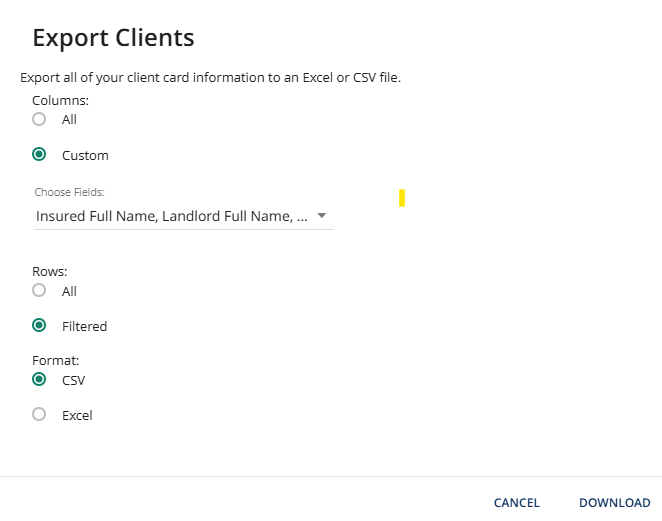Click the Choose Fields label
Screen dimensions: 662x521
pyautogui.click(x=69, y=192)
